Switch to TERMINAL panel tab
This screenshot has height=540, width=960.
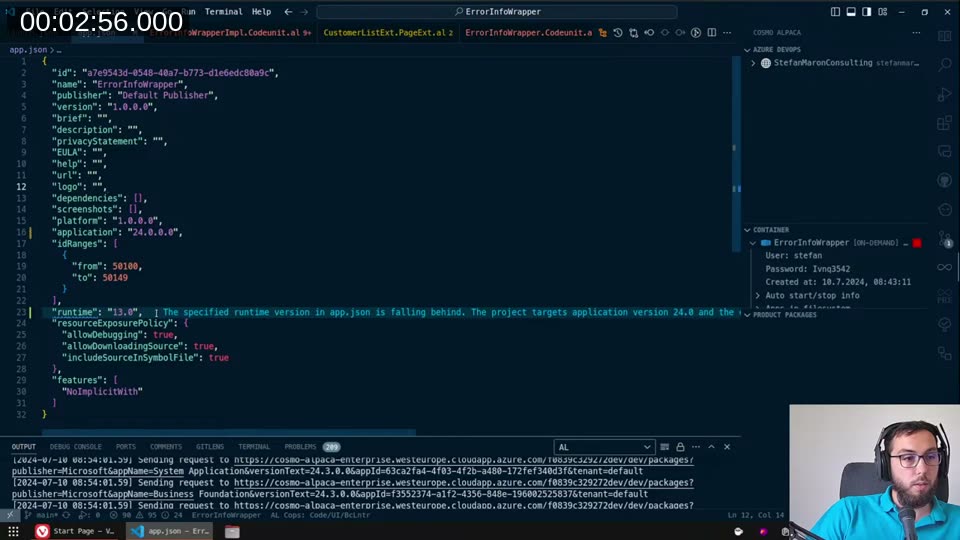coord(254,447)
